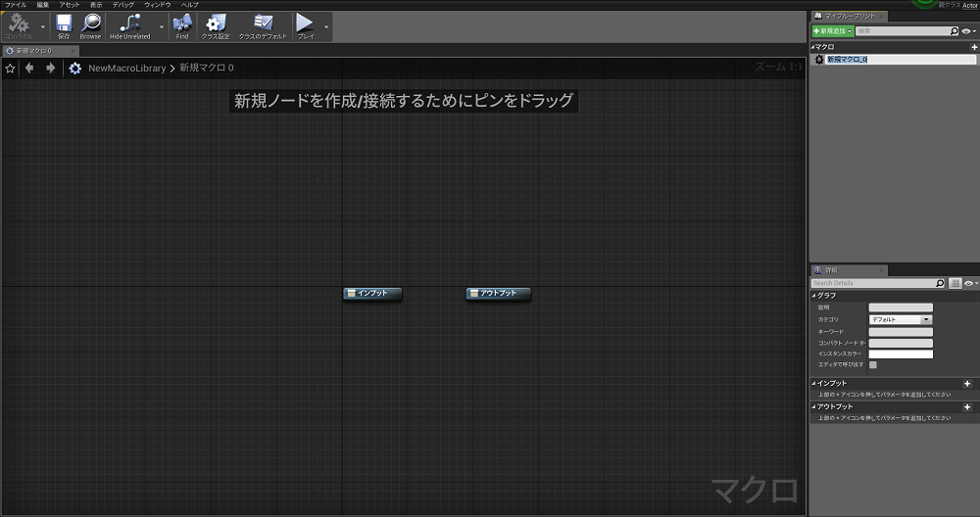The width and height of the screenshot is (980, 517).
Task: Click the Compile (コンパイル) toolbar icon
Action: [x=18, y=25]
